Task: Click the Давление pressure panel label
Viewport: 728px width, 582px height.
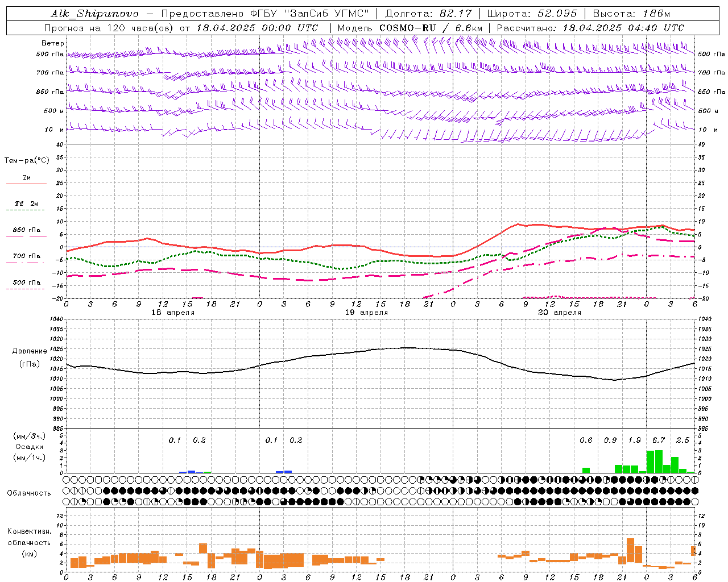Action: point(29,351)
